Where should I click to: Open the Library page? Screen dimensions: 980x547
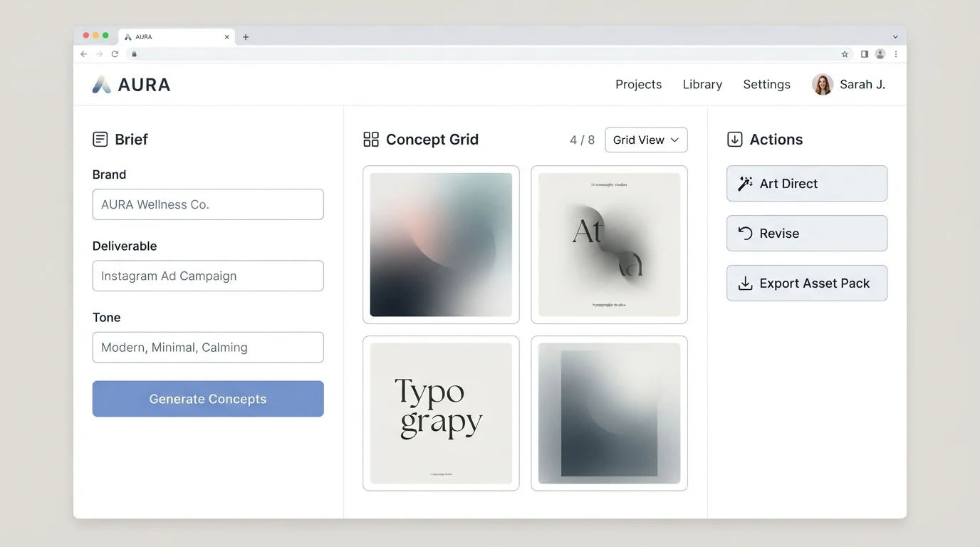pos(702,85)
